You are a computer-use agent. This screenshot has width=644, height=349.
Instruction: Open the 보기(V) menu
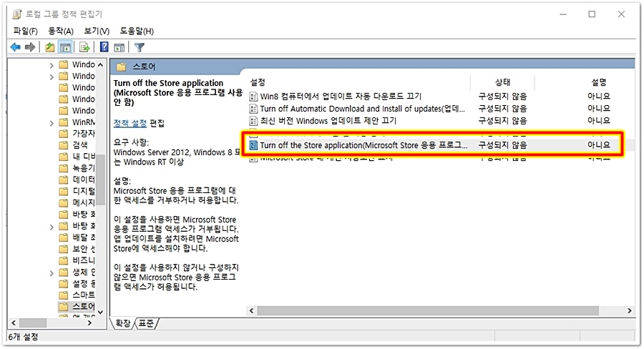97,31
